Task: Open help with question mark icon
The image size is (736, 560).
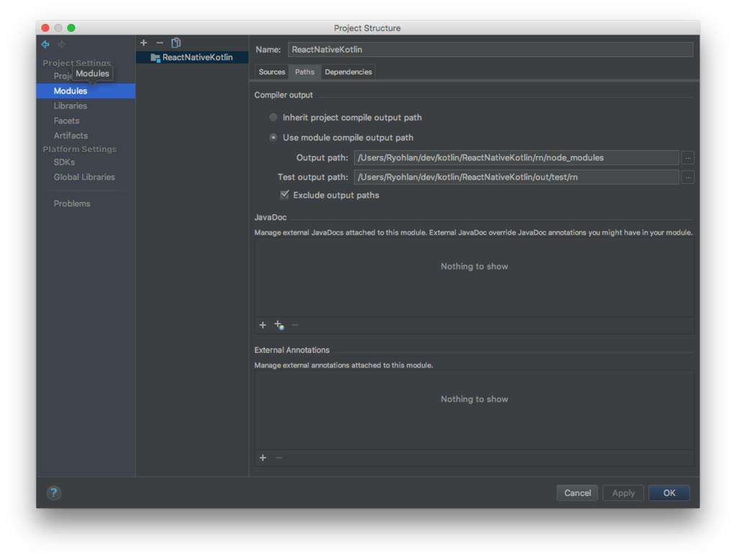Action: coord(54,493)
